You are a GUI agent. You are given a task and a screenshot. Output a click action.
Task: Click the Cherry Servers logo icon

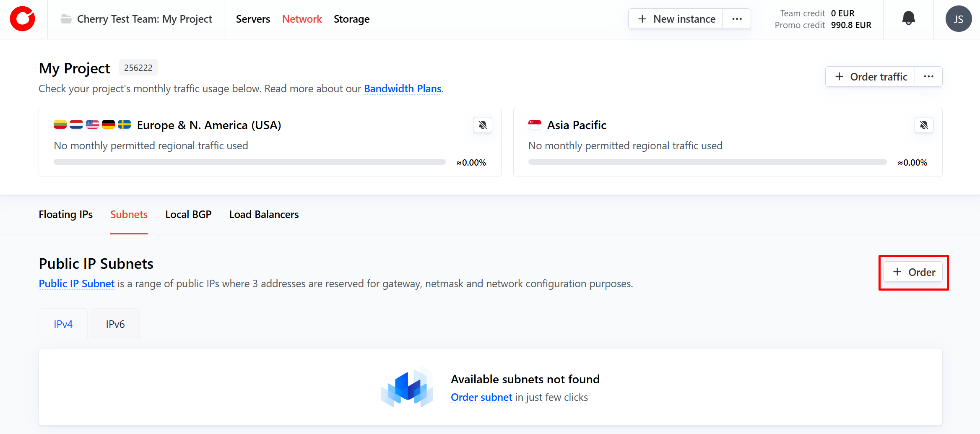[23, 19]
